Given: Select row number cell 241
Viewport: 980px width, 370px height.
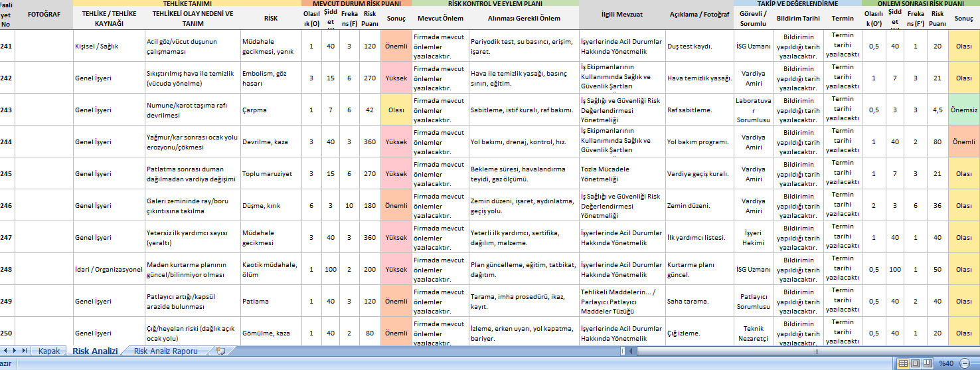Looking at the screenshot, I should pos(7,46).
